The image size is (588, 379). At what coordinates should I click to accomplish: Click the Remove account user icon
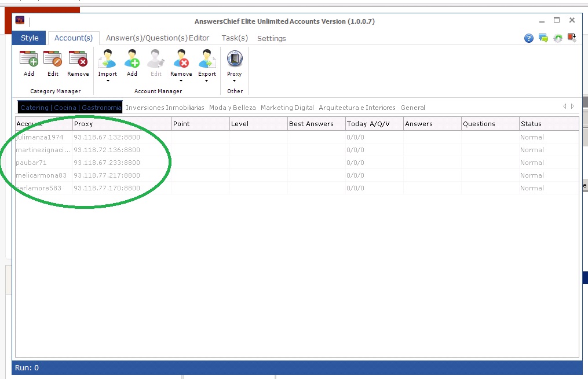[181, 59]
